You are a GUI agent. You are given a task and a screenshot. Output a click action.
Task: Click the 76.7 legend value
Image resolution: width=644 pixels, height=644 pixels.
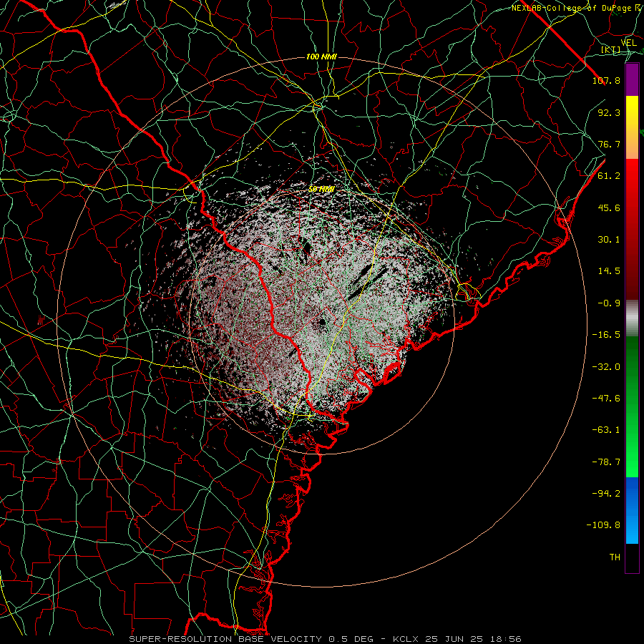point(609,144)
